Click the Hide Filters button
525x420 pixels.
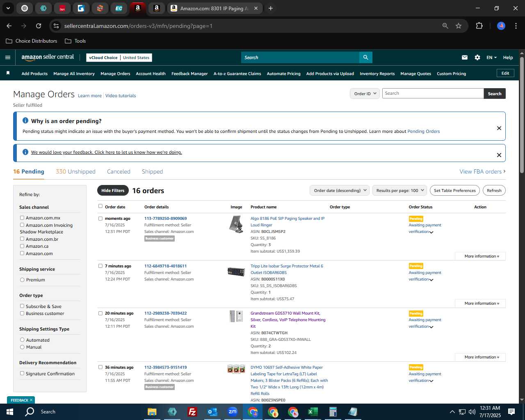click(113, 190)
